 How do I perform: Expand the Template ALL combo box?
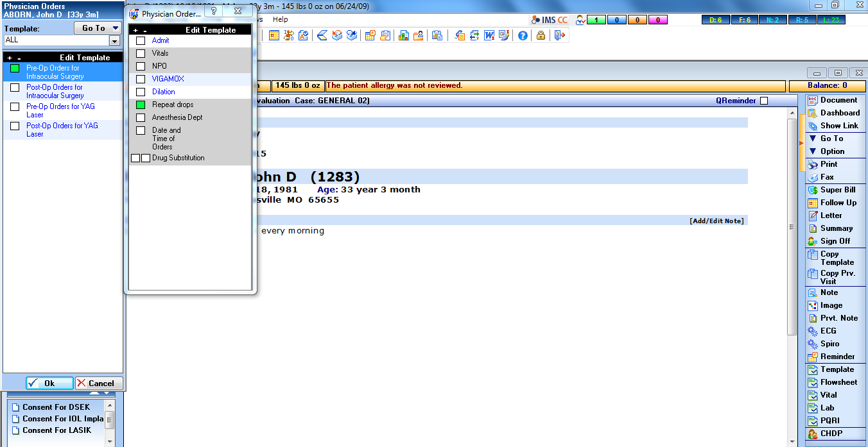(115, 40)
